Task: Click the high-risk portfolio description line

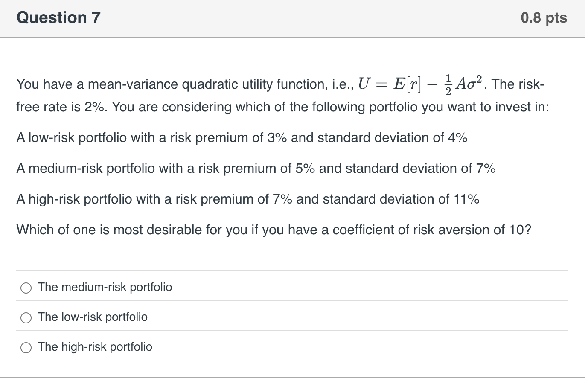Action: [x=247, y=199]
